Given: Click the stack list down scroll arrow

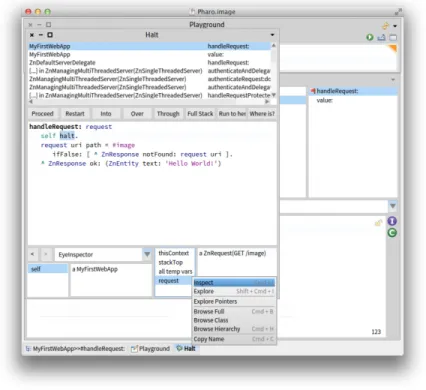Looking at the screenshot, I should pyautogui.click(x=274, y=95).
